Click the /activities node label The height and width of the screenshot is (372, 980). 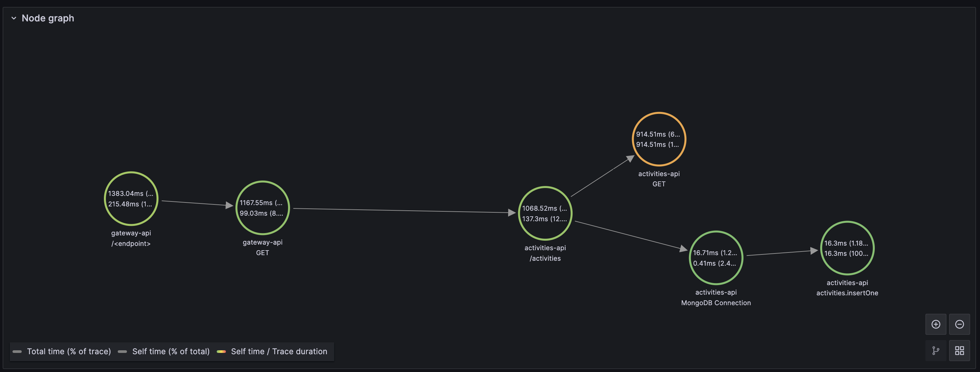(x=545, y=258)
